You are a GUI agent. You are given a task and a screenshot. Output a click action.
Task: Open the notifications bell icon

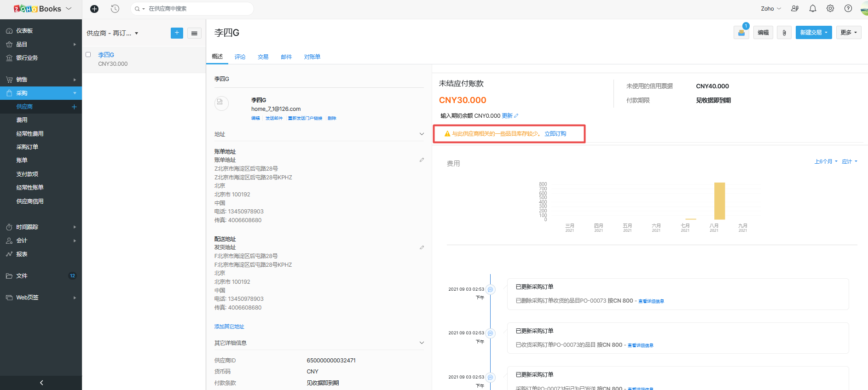[x=813, y=8]
